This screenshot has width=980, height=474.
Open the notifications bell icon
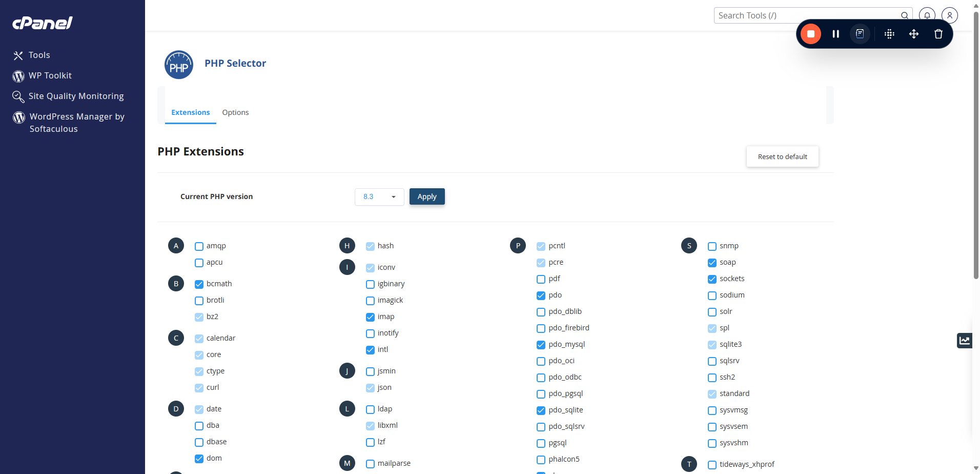click(x=927, y=15)
